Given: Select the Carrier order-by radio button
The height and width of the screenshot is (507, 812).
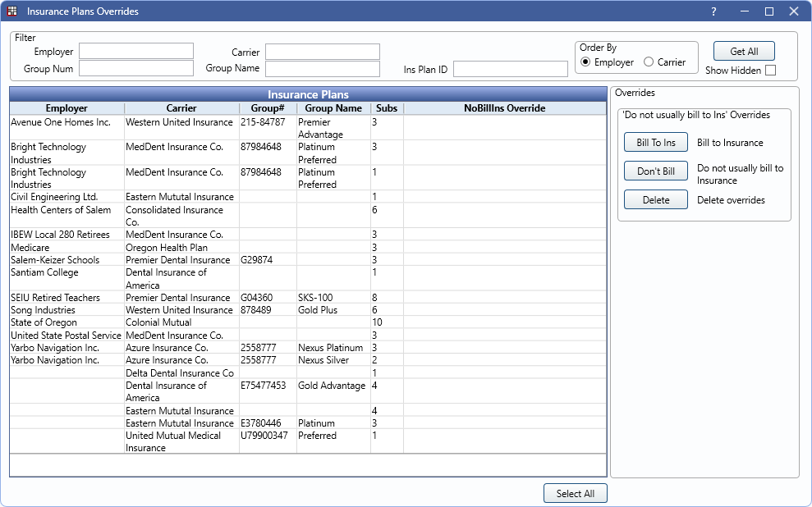Looking at the screenshot, I should pyautogui.click(x=649, y=62).
